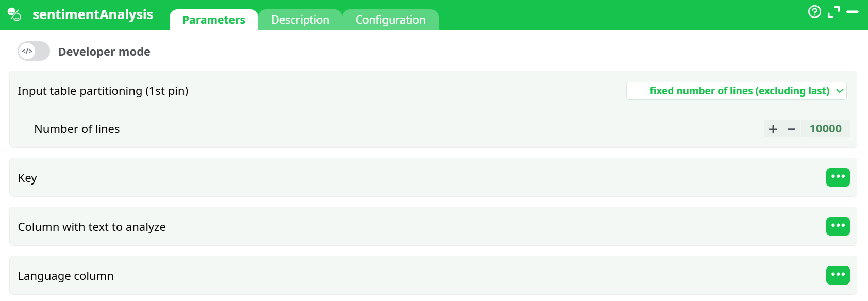Expand the panel to full screen
The width and height of the screenshot is (868, 301).
(833, 12)
